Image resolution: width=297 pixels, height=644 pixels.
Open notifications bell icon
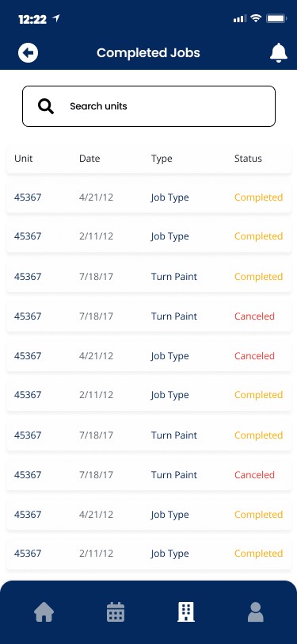pos(279,52)
